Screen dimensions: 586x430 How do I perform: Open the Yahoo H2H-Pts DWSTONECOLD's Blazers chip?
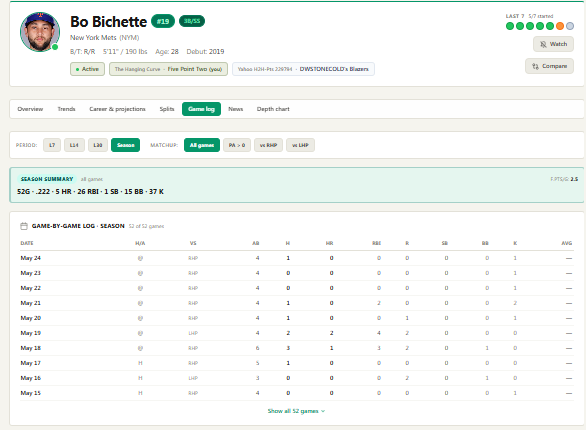[x=303, y=69]
